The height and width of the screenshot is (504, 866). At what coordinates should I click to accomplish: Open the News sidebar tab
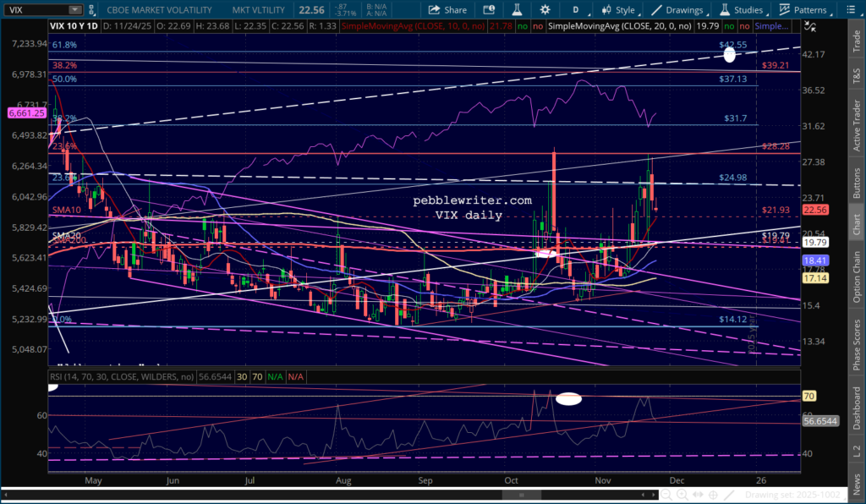(857, 485)
